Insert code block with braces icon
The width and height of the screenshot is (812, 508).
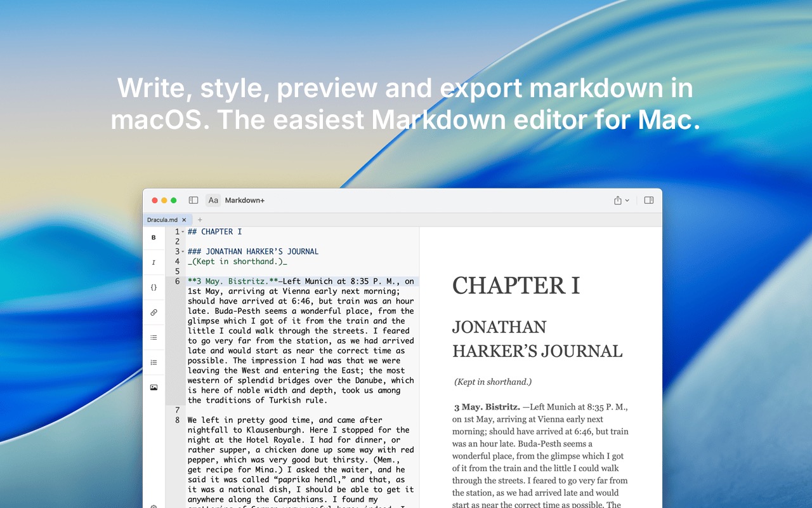coord(154,287)
